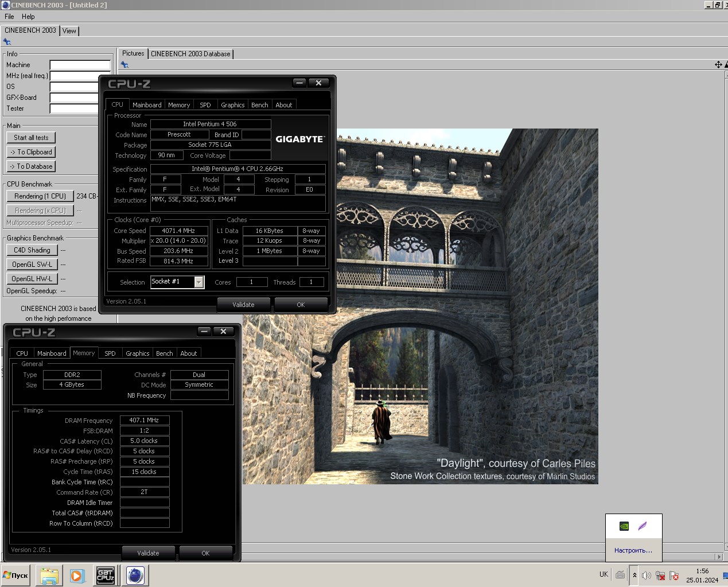728x587 pixels.
Task: Open About tab in lower CPU-Z window
Action: click(189, 353)
